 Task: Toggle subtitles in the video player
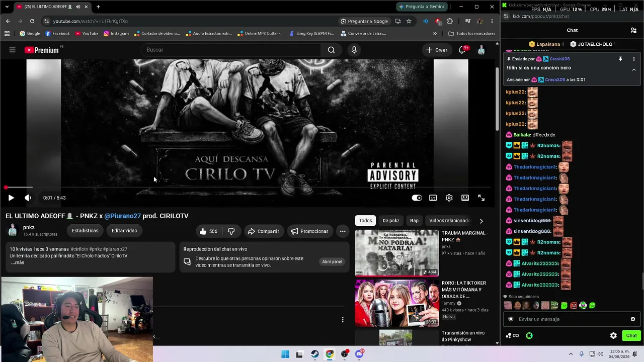[433, 198]
